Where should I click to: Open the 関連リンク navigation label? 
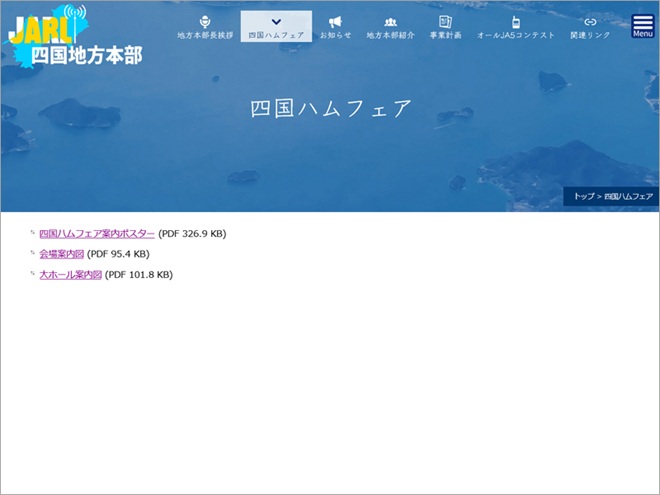[590, 35]
